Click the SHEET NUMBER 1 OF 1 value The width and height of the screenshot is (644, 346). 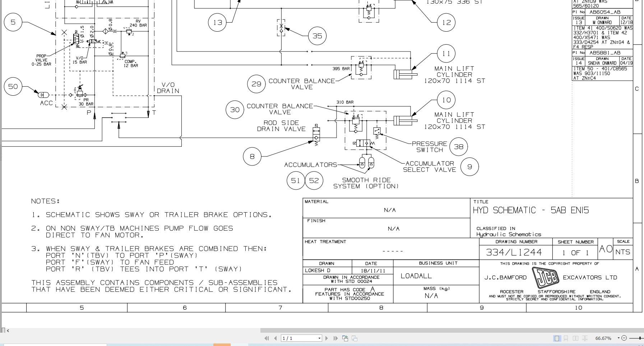576,252
